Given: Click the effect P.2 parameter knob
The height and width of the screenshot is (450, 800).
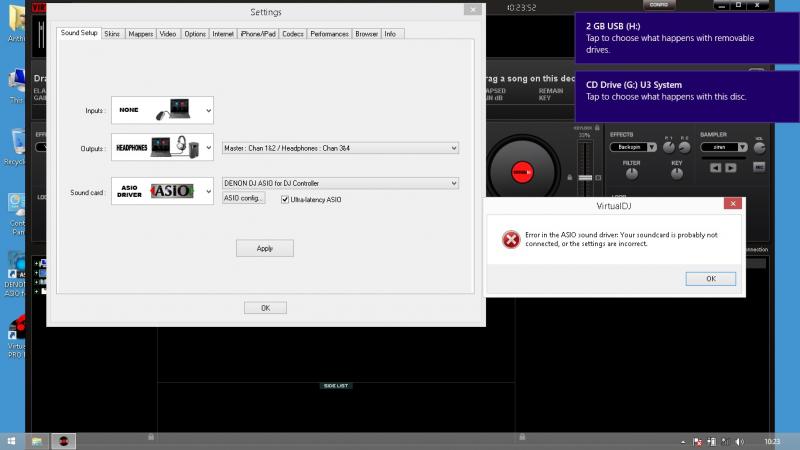Looking at the screenshot, I should point(685,148).
